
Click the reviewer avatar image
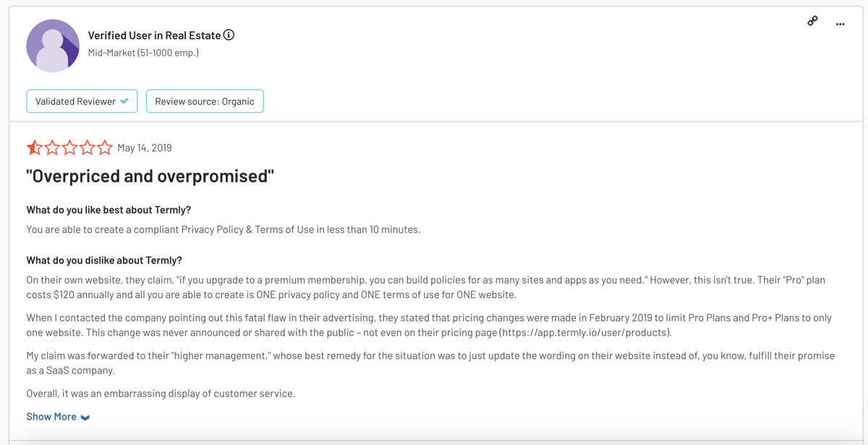coord(53,46)
